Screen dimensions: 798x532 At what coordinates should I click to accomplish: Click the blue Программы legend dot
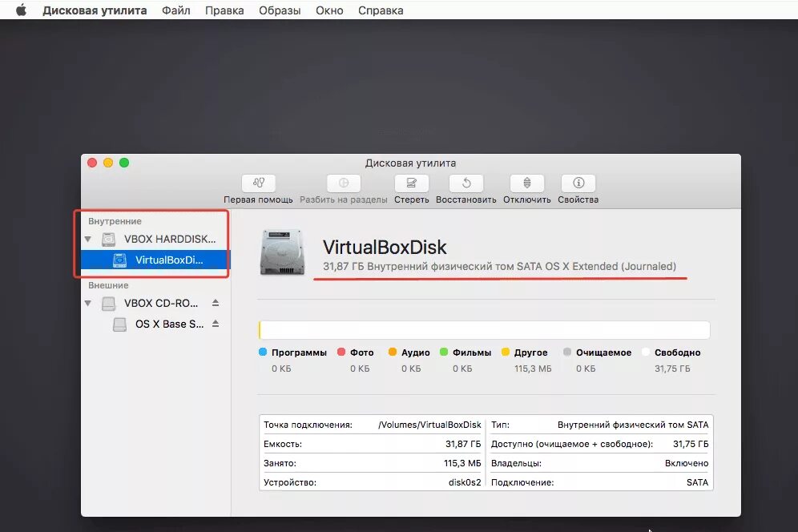263,352
